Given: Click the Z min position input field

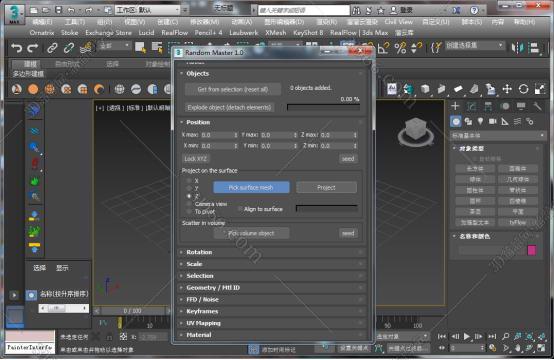Looking at the screenshot, I should 338,146.
